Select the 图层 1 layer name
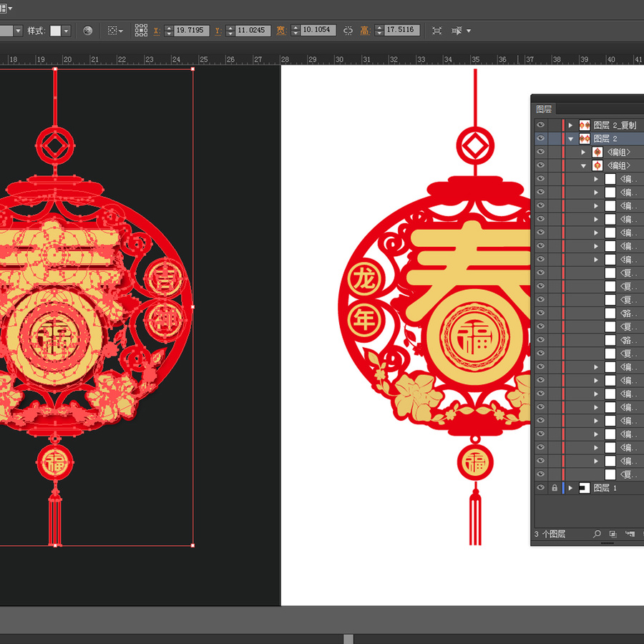 pos(605,488)
